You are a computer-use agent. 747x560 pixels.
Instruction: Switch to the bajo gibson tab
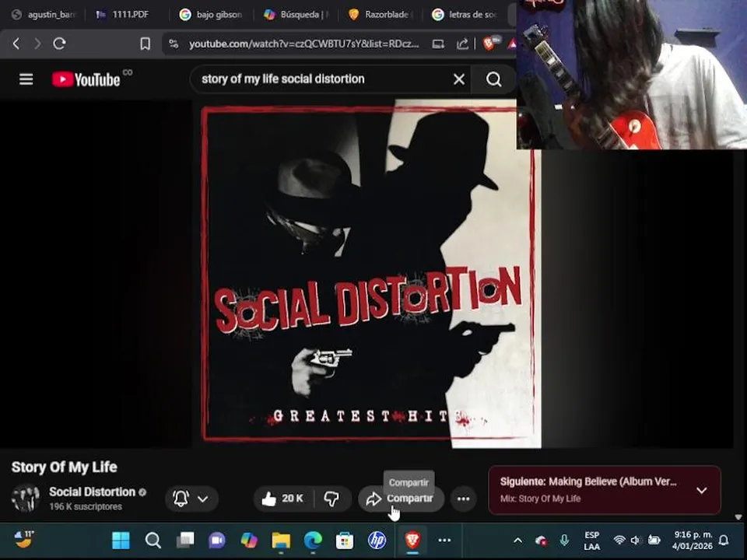point(212,15)
